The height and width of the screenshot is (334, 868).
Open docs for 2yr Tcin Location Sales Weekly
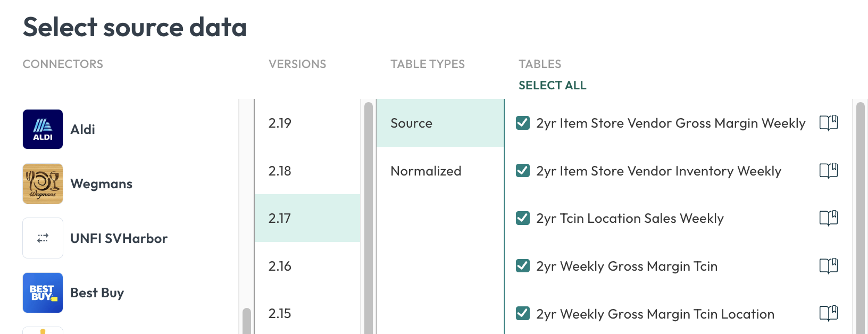pos(829,218)
